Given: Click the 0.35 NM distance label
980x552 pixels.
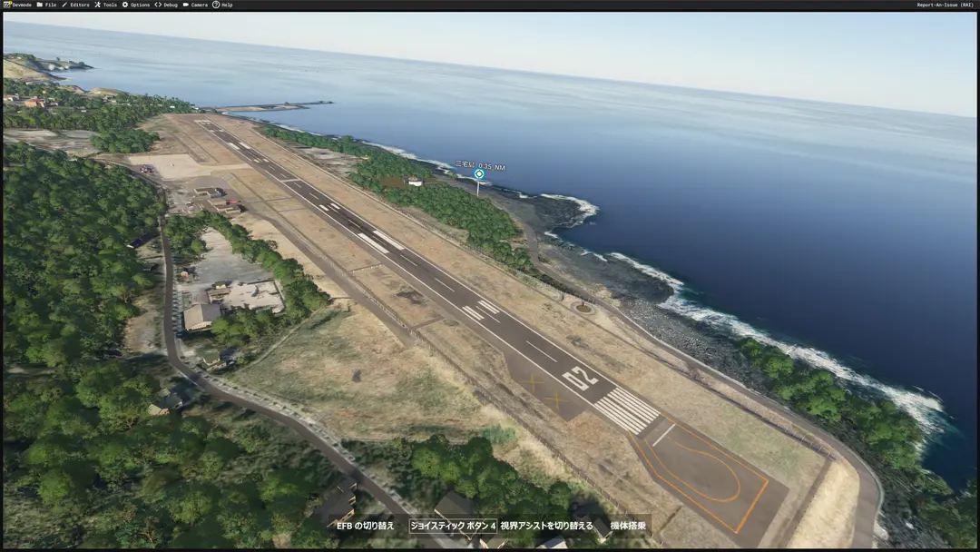Looking at the screenshot, I should pyautogui.click(x=491, y=167).
